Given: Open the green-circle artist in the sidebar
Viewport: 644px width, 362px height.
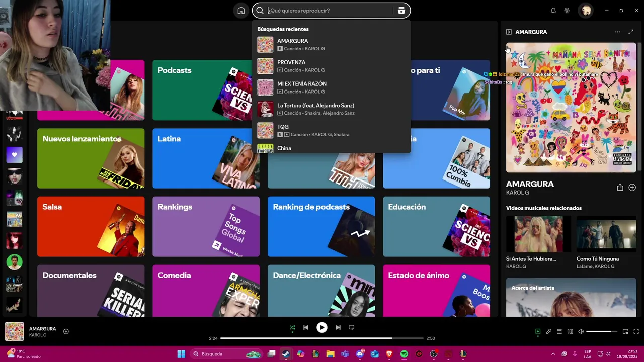Looking at the screenshot, I should click(14, 262).
